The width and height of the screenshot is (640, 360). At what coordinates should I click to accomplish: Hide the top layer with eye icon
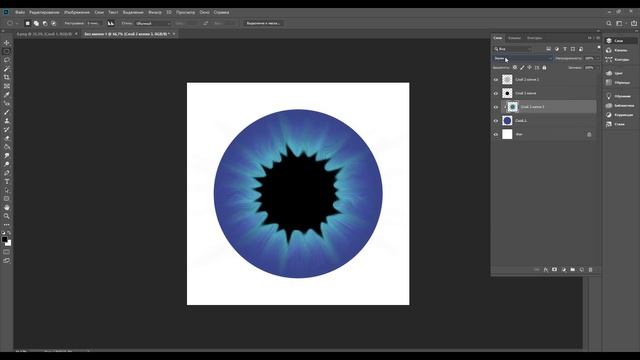click(496, 80)
